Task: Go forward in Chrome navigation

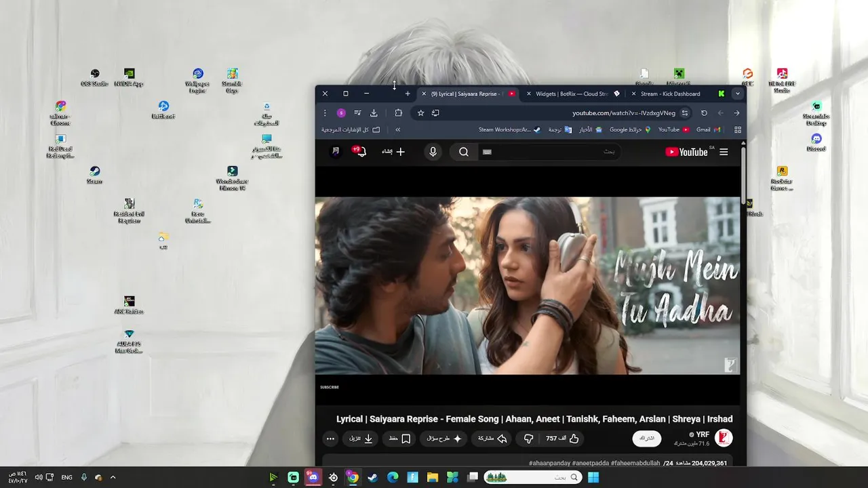Action: point(721,113)
